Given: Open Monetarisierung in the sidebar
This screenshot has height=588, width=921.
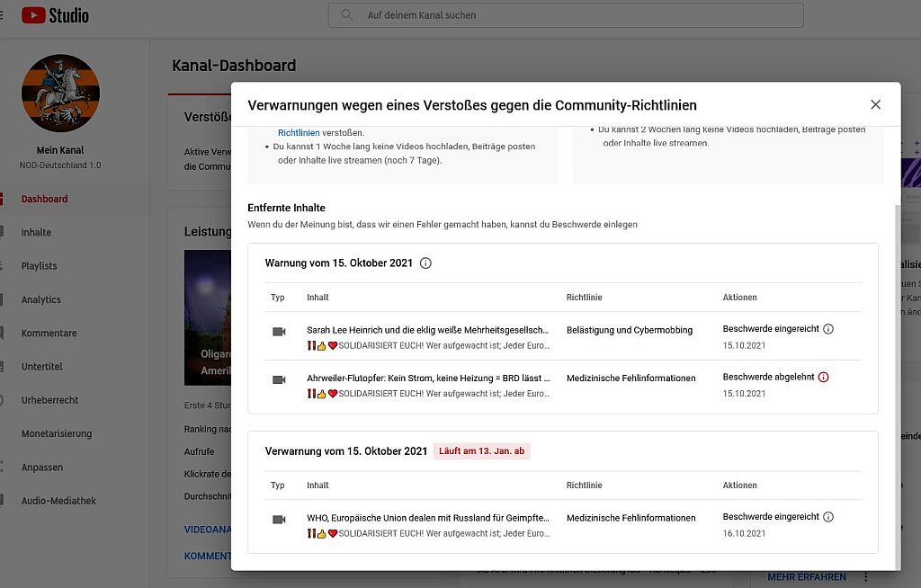Looking at the screenshot, I should 56,433.
